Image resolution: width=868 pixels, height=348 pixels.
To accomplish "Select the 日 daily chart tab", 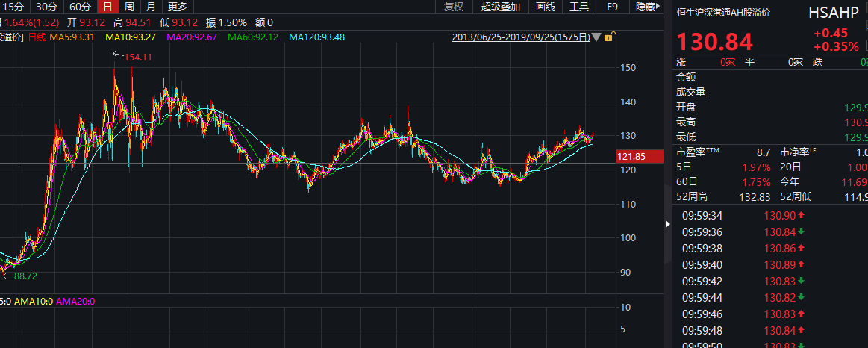I will point(108,7).
